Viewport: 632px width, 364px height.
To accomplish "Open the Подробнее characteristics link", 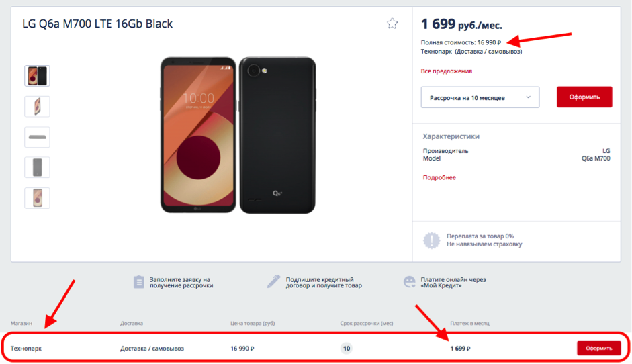I will [439, 177].
